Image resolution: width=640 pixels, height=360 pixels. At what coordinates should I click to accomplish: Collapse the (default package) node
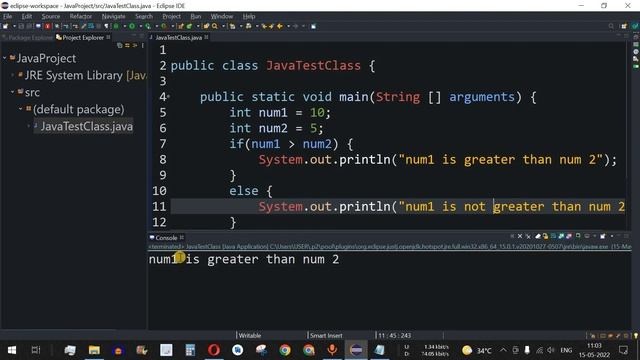(20, 109)
